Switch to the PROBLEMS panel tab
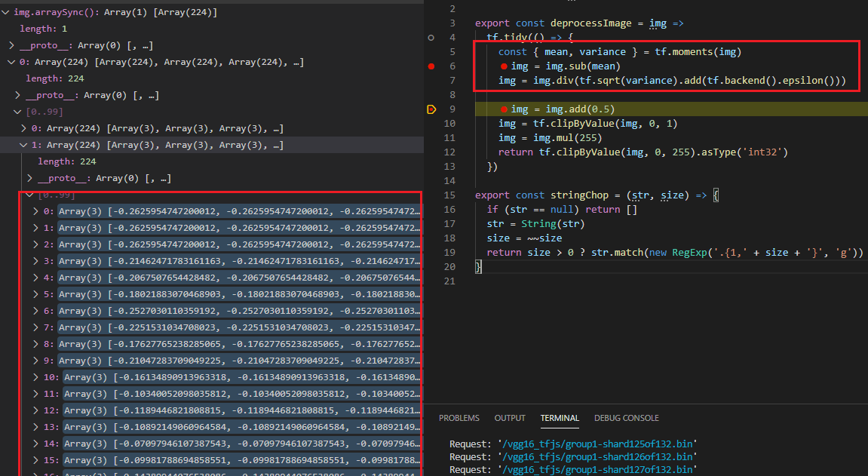Screen dimensions: 868x476 [x=459, y=419]
